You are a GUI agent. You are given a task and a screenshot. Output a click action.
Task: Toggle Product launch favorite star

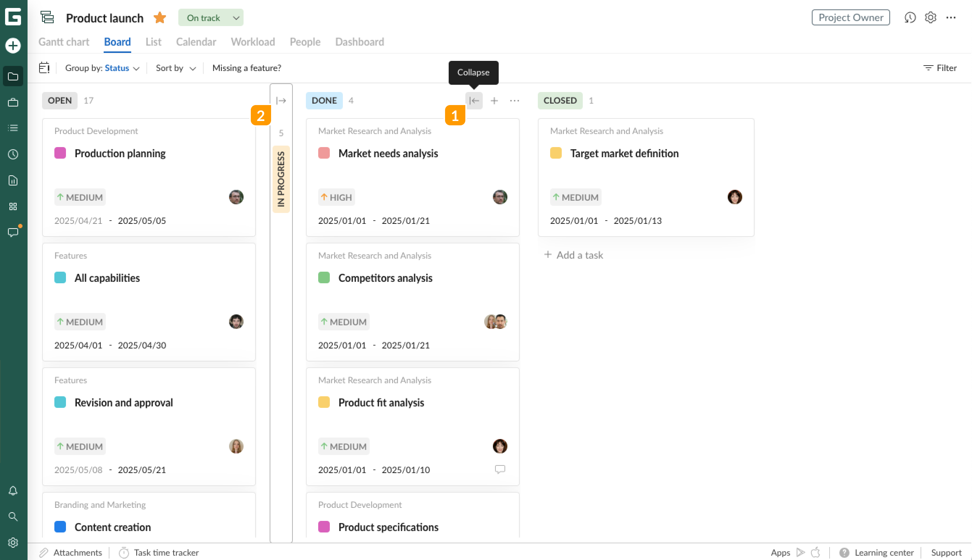pos(159,17)
